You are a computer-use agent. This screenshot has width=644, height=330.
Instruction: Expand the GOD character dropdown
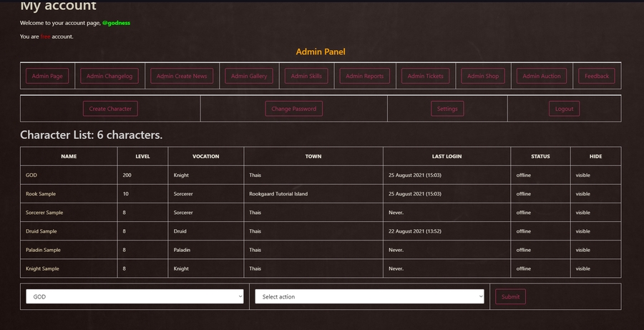pos(135,296)
